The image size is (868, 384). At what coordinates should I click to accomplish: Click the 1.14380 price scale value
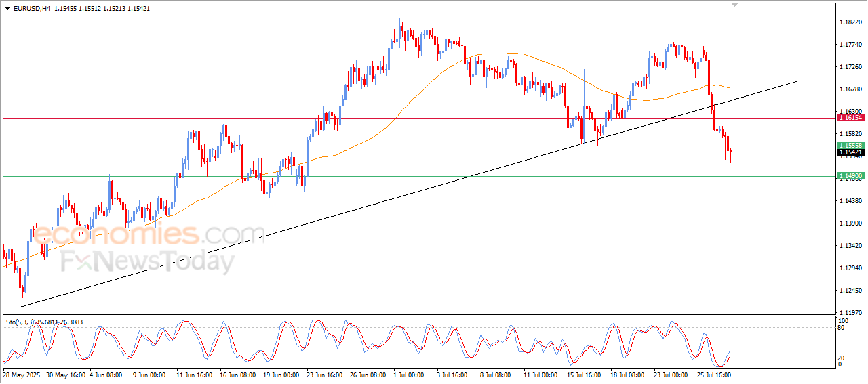point(850,201)
